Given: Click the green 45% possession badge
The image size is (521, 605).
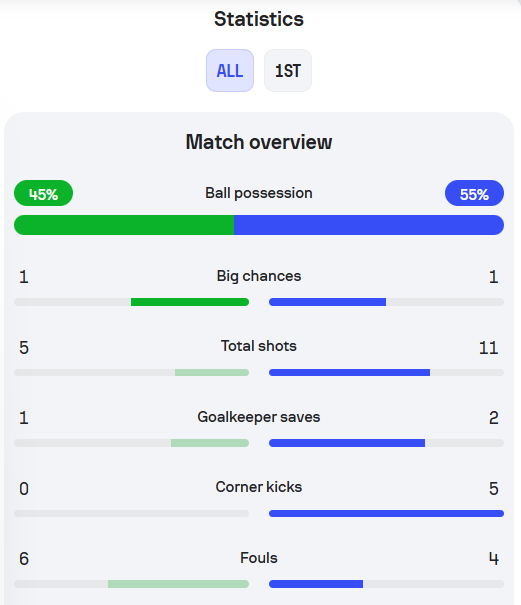Looking at the screenshot, I should [x=44, y=193].
